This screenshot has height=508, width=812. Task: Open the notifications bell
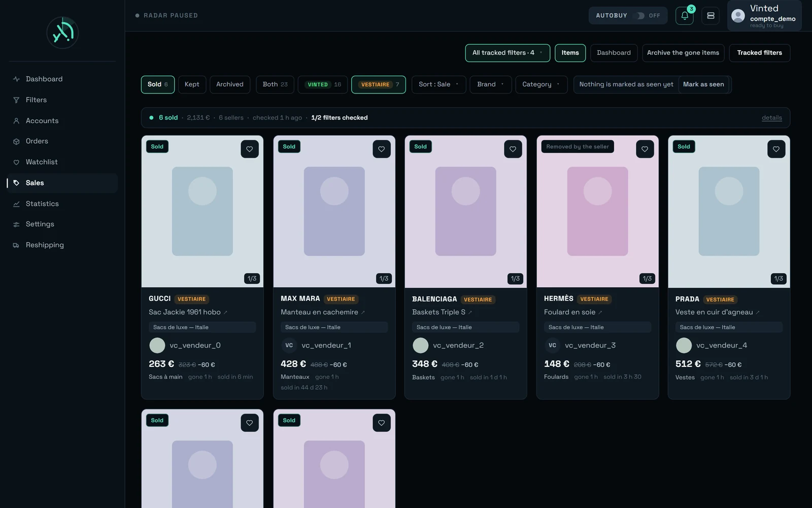tap(684, 16)
